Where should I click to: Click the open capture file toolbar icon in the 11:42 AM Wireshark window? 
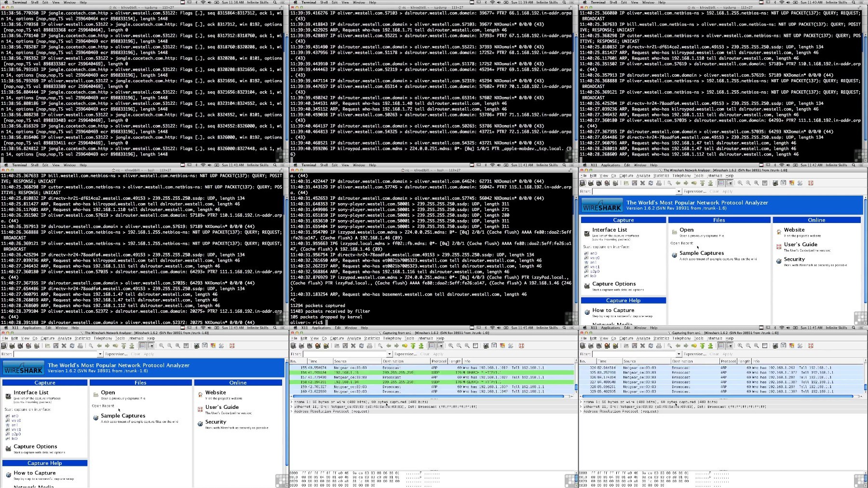point(626,183)
